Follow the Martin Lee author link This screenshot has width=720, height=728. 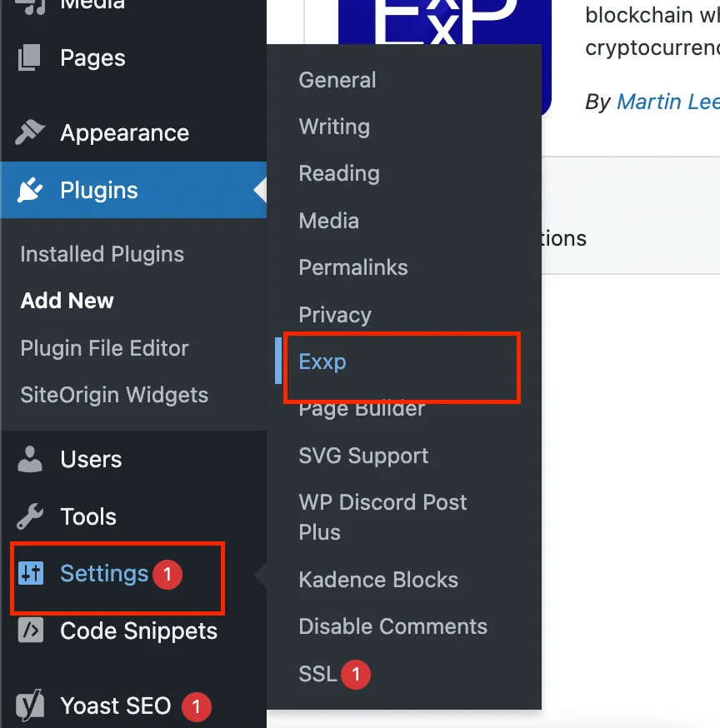pos(668,102)
